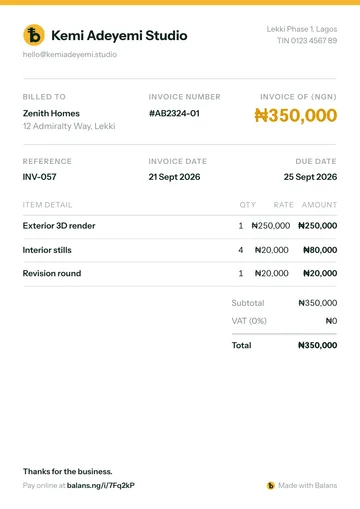Click the Kemi Adeyemi Studio logo icon
This screenshot has width=360, height=509.
[x=34, y=35]
